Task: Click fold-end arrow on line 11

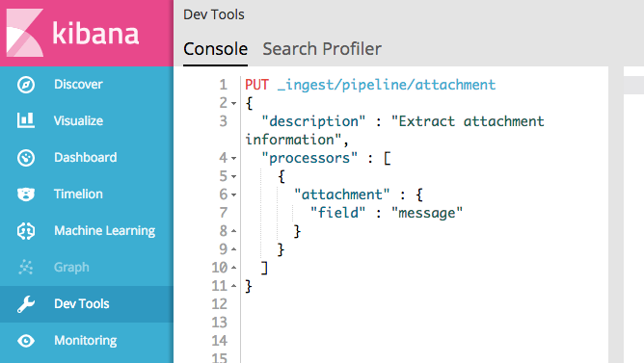Action: (233, 285)
